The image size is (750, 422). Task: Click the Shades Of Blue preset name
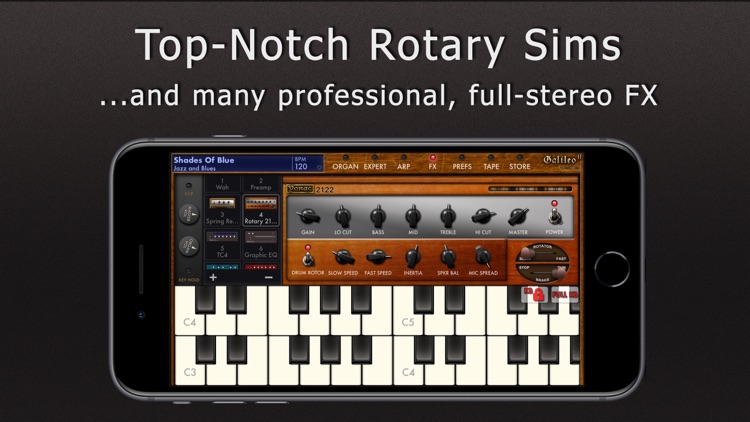[204, 160]
